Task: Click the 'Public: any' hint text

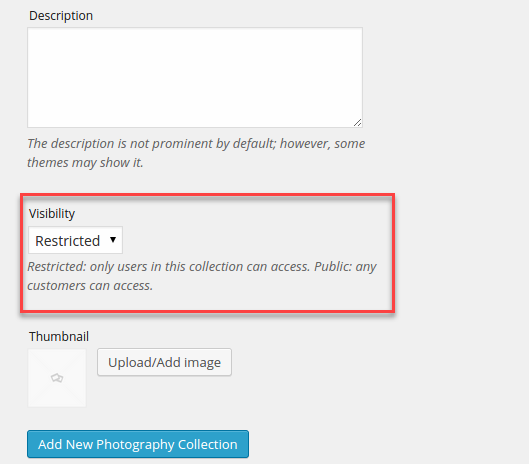Action: [x=345, y=267]
